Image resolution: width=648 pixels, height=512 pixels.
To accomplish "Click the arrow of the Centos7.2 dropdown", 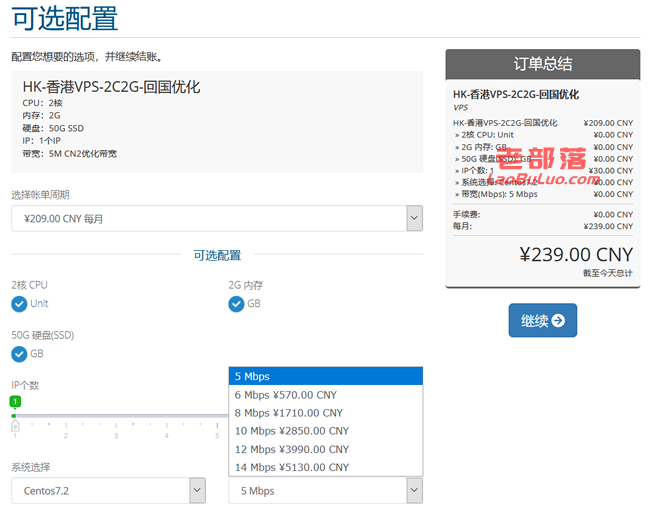I will pos(197,491).
